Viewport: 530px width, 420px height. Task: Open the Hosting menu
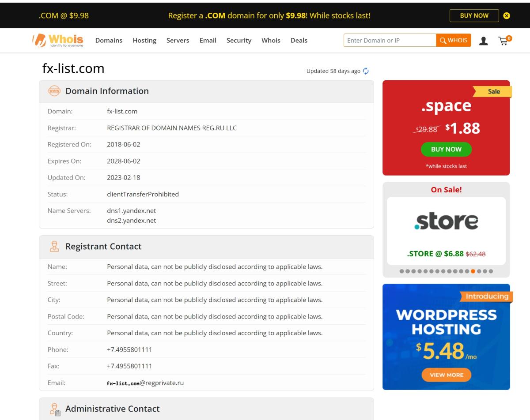click(x=144, y=40)
